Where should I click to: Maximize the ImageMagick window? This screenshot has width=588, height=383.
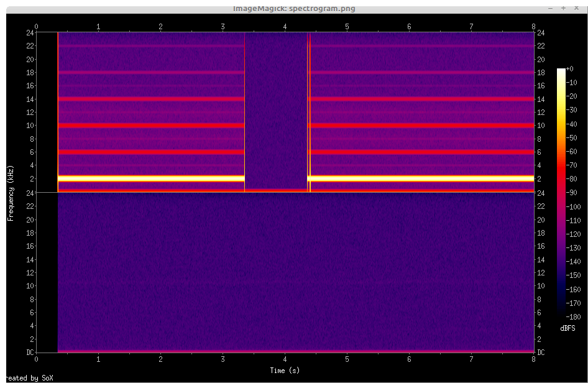tap(563, 8)
